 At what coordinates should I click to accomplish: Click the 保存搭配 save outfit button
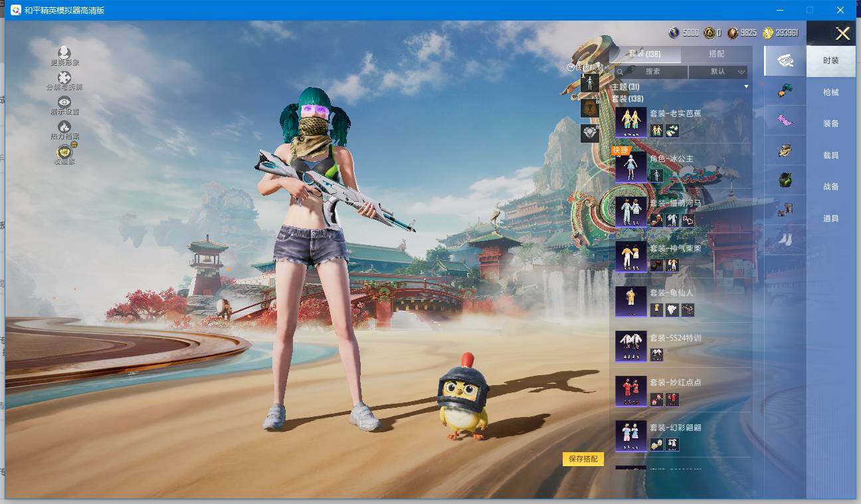tap(583, 459)
